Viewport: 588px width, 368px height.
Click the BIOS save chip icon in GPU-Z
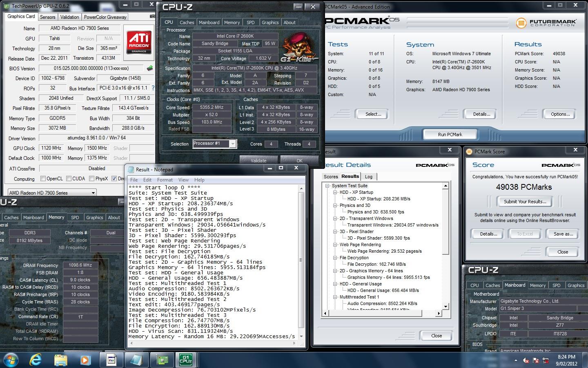(150, 68)
